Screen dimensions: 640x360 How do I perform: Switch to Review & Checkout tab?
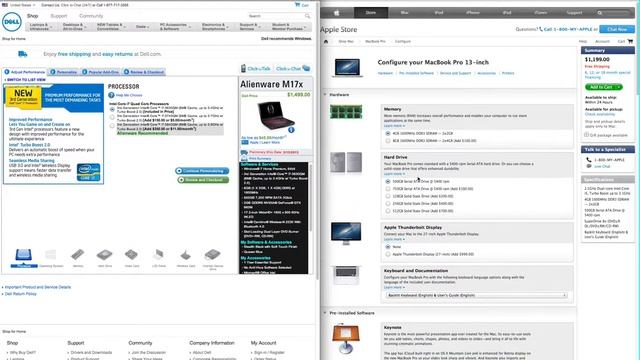(x=144, y=72)
